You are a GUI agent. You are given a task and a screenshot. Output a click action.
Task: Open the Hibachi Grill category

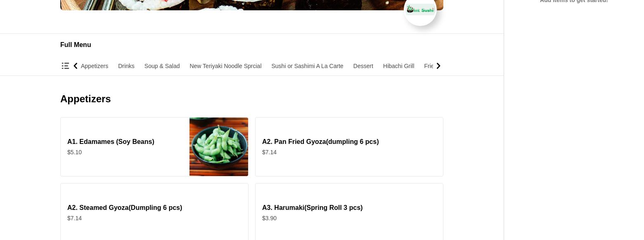tap(398, 66)
